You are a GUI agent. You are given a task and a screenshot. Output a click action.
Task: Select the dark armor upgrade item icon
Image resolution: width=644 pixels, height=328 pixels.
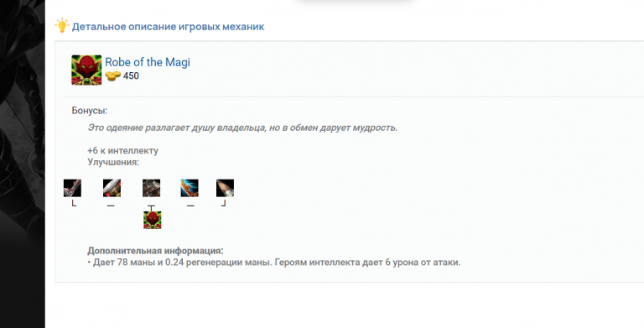point(152,188)
